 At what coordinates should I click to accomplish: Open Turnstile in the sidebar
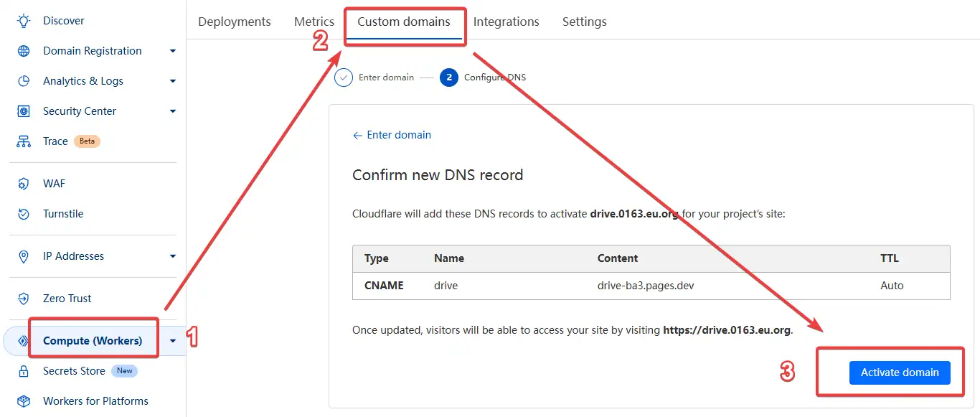coord(63,214)
